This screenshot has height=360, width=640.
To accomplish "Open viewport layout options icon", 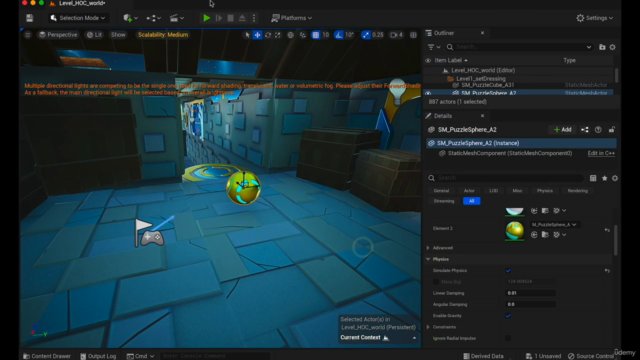I will 413,35.
